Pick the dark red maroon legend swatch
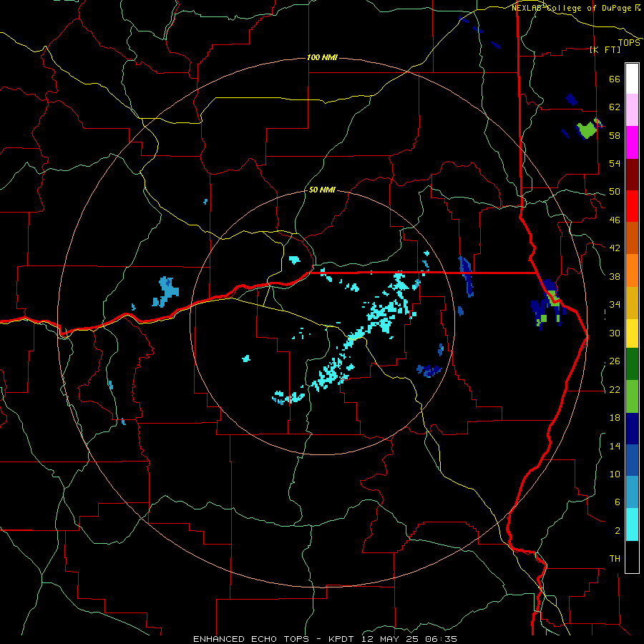644x644 pixels. tap(632, 175)
